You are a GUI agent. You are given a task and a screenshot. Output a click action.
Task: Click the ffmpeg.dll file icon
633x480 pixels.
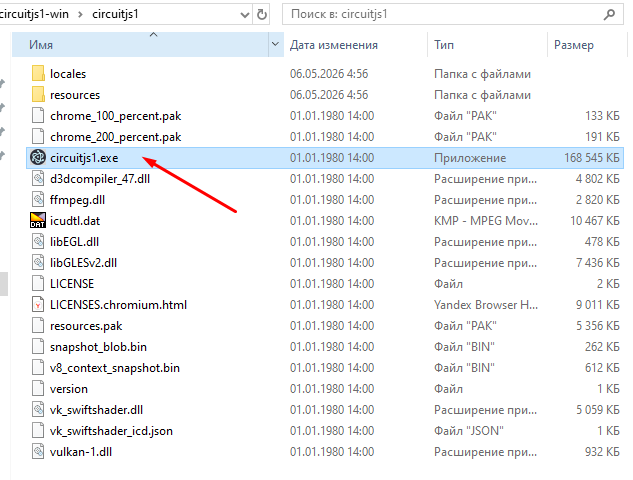(x=38, y=199)
